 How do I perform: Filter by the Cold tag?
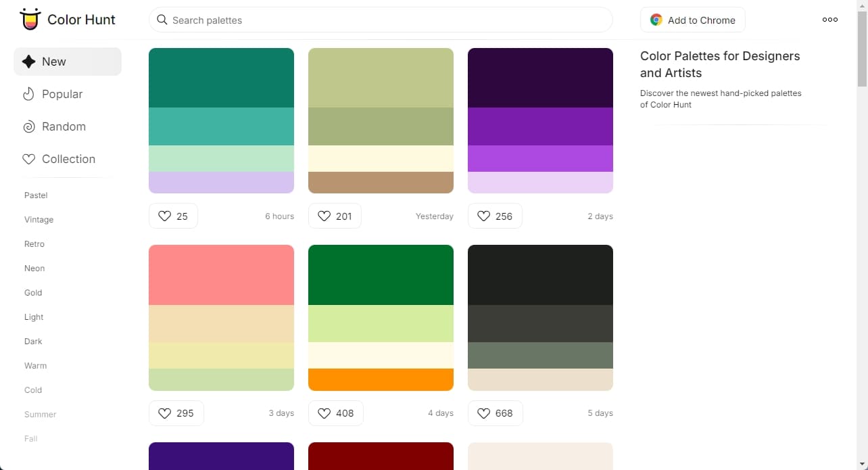pos(33,390)
